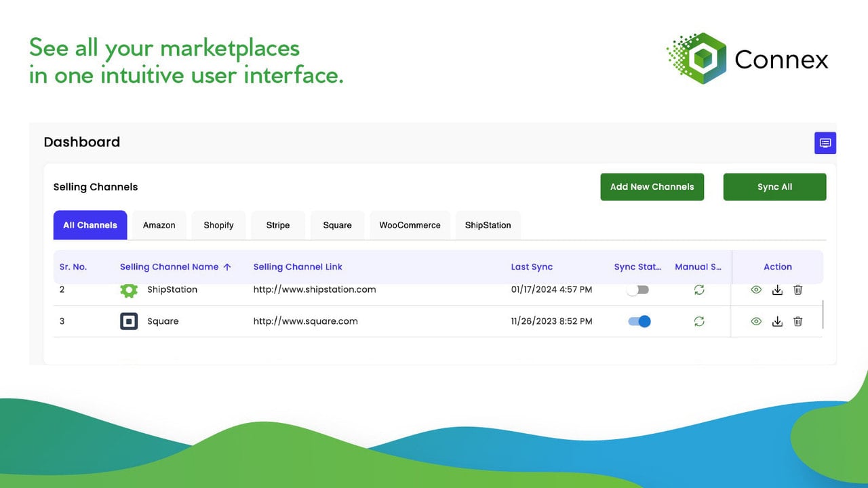The height and width of the screenshot is (488, 868).
Task: Click the Square logo icon
Action: tap(129, 321)
